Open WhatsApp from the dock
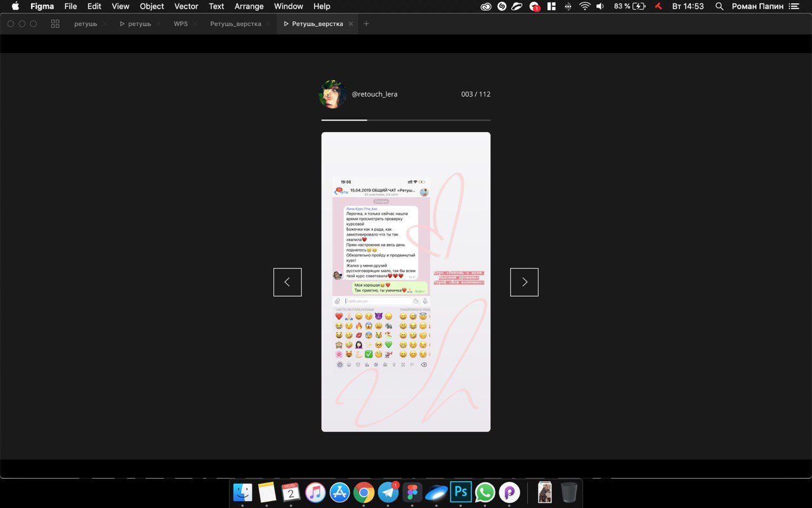 [x=485, y=493]
